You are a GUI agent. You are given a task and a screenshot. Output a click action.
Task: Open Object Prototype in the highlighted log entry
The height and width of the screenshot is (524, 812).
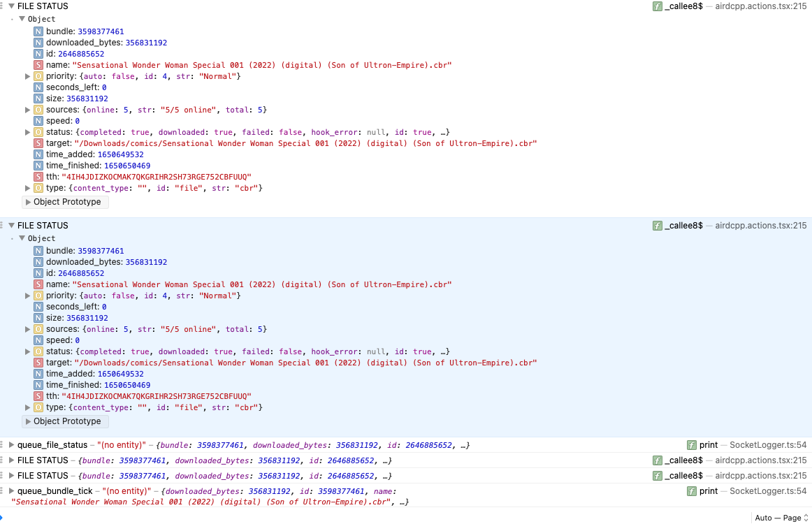coord(66,421)
